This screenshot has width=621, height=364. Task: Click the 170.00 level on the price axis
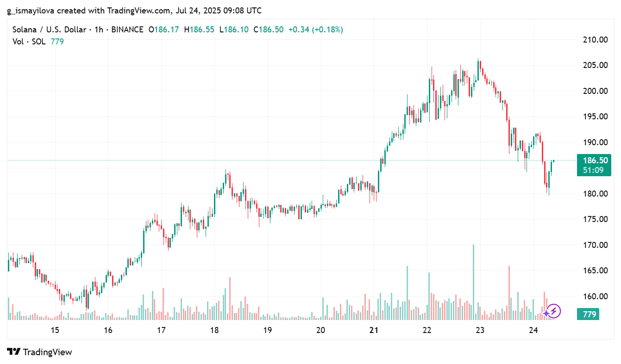pyautogui.click(x=595, y=245)
